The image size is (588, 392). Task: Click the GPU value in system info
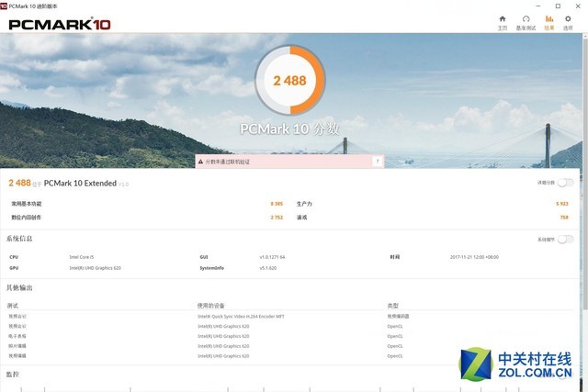pos(96,268)
